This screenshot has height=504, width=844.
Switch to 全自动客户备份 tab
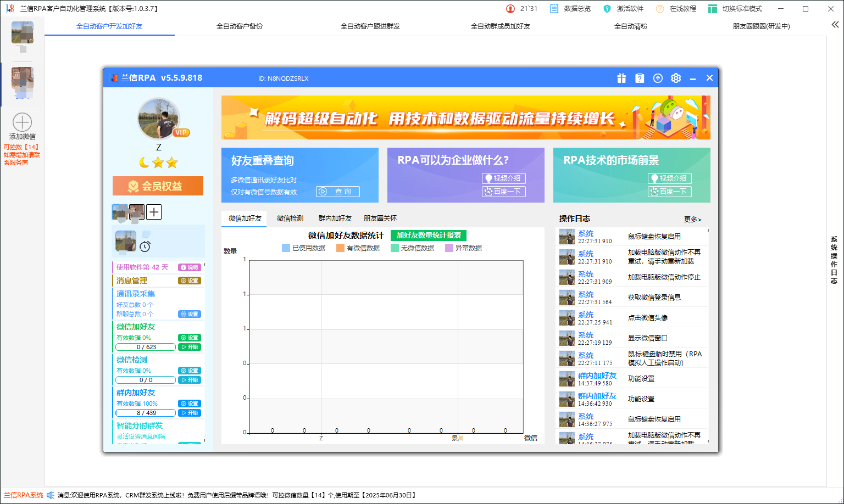239,26
